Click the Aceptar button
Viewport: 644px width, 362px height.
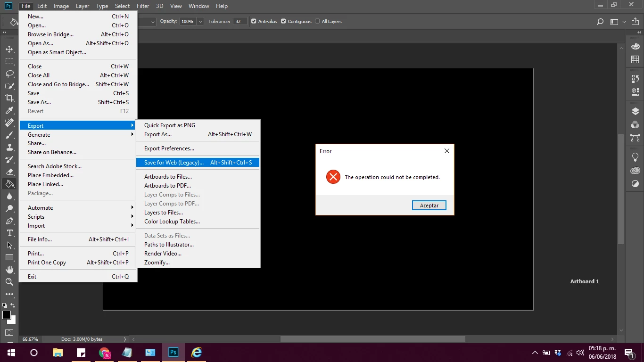[x=429, y=206]
